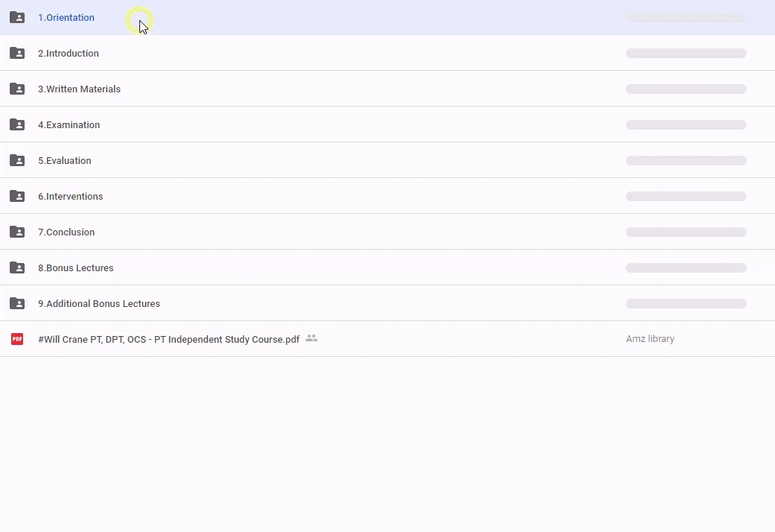The width and height of the screenshot is (775, 532).
Task: Click the folder icon beside 5.Evaluation
Action: 17,160
